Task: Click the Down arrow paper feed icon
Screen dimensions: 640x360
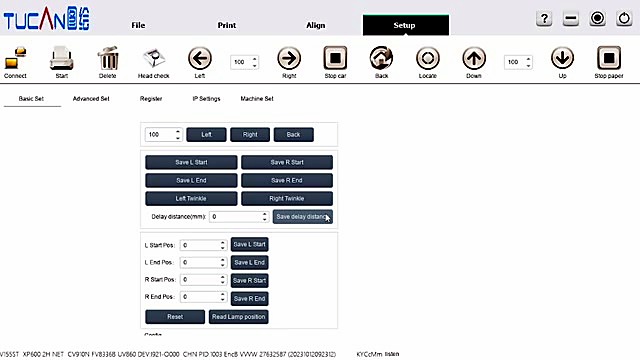Action: [474, 58]
